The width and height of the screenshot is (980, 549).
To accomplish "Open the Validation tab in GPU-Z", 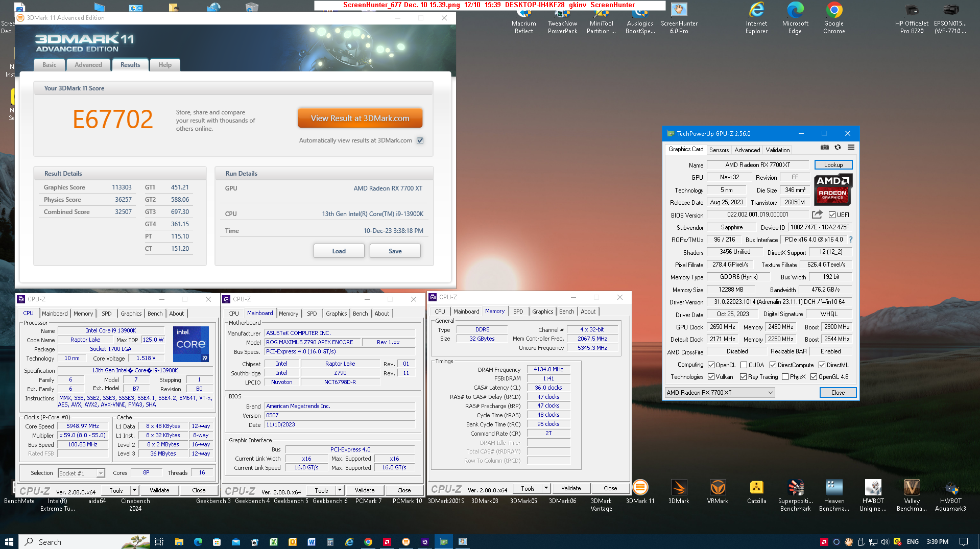I will [777, 150].
